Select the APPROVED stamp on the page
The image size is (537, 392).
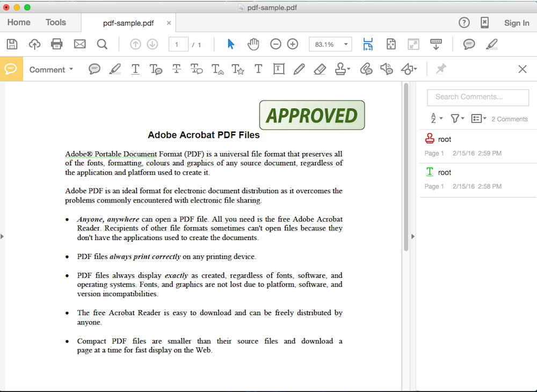312,115
